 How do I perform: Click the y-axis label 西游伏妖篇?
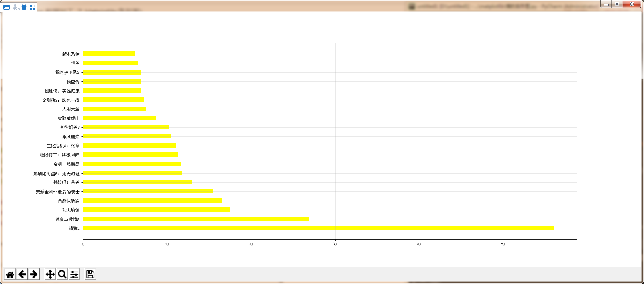pyautogui.click(x=69, y=201)
